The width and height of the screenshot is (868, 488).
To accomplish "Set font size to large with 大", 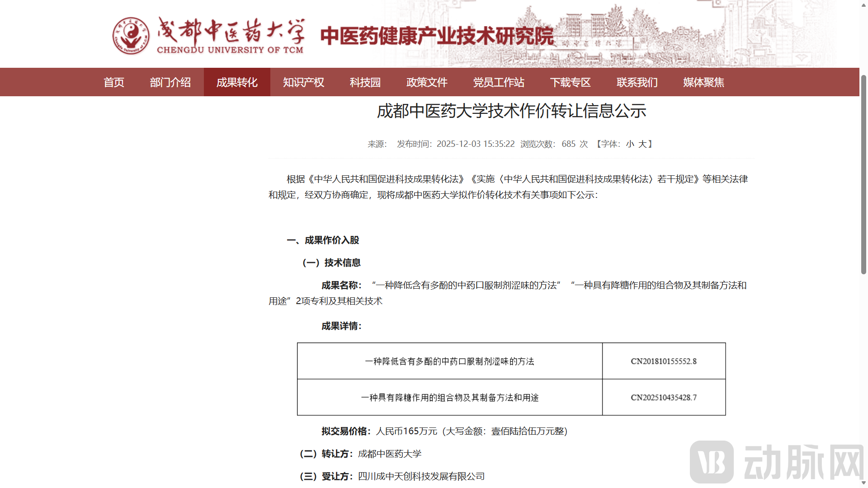I will coord(642,144).
